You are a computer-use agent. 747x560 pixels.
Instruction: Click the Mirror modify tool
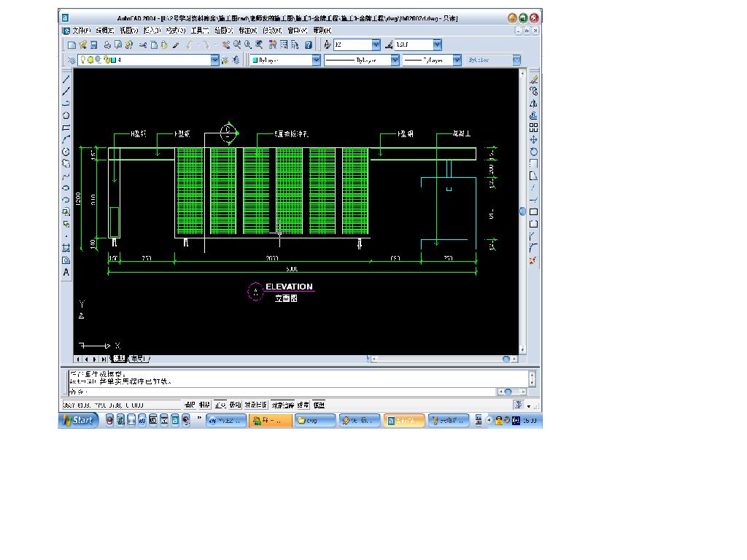click(533, 104)
